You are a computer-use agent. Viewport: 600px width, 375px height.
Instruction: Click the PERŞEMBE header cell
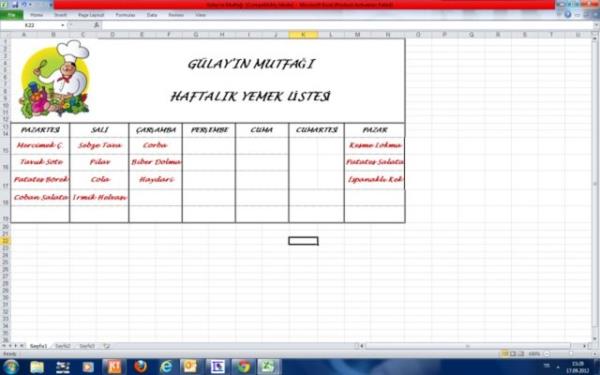click(209, 130)
